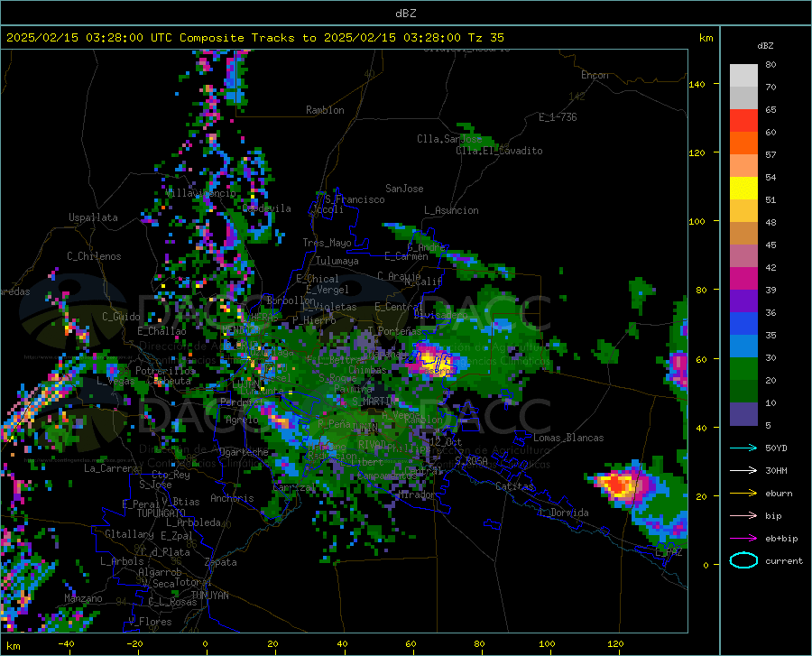Pick the magenta swatch between 42 and 39

[743, 279]
